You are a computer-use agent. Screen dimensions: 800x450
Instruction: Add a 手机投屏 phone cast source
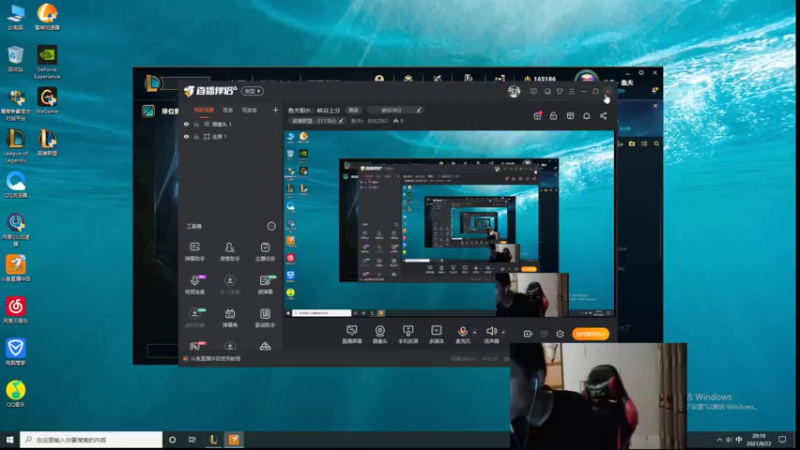click(408, 334)
